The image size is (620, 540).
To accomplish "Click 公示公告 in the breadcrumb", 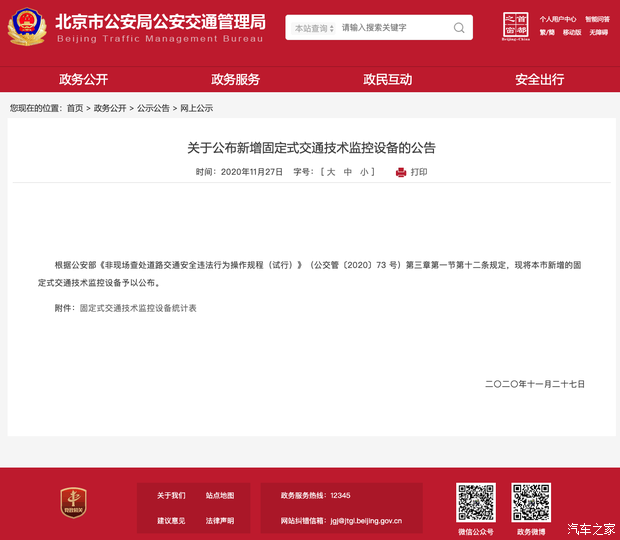I will (x=153, y=108).
